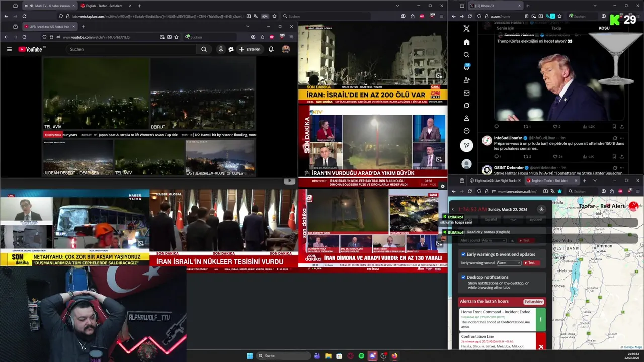This screenshot has height=362, width=644.
Task: Click YouTube search magnifier button
Action: [204, 49]
